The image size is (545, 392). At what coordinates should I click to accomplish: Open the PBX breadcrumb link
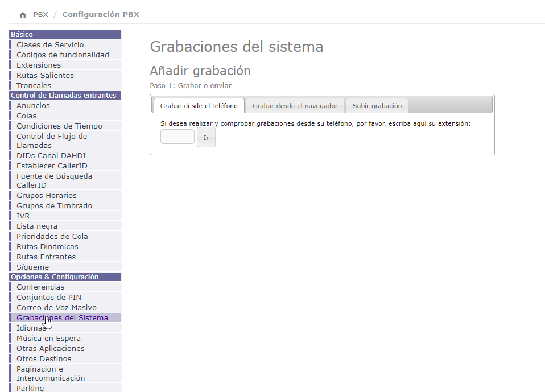click(x=40, y=15)
